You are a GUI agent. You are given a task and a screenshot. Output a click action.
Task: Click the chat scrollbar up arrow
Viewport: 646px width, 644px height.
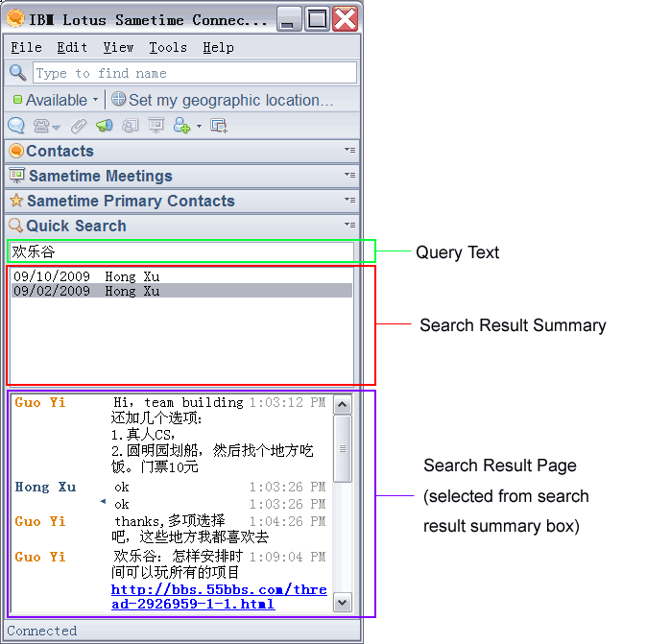(343, 405)
